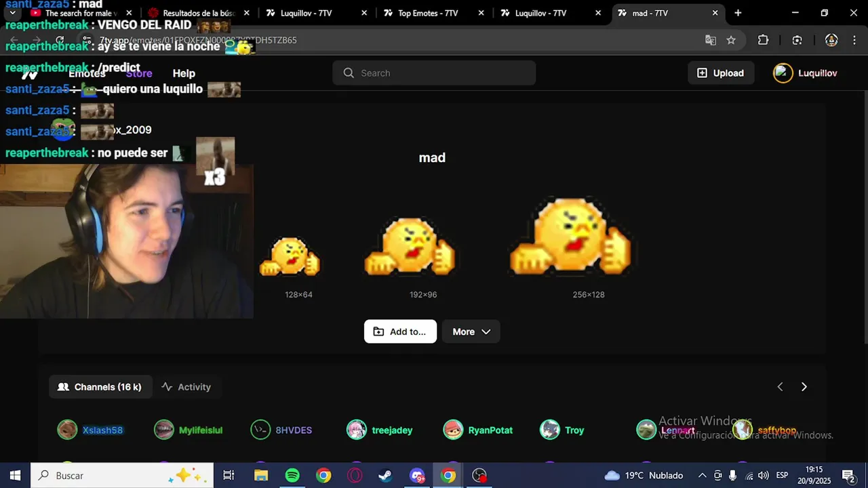Open File Explorer from the taskbar

pos(261,476)
